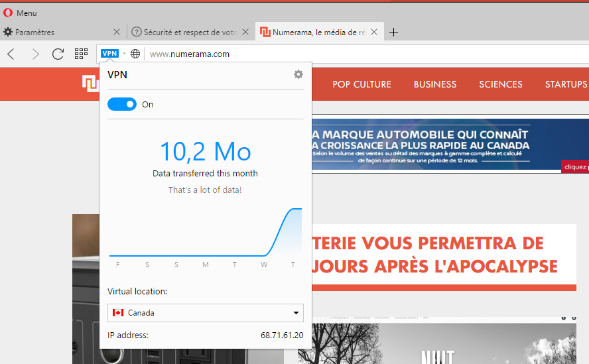Click the globe site info icon
The height and width of the screenshot is (364, 589).
coord(135,54)
